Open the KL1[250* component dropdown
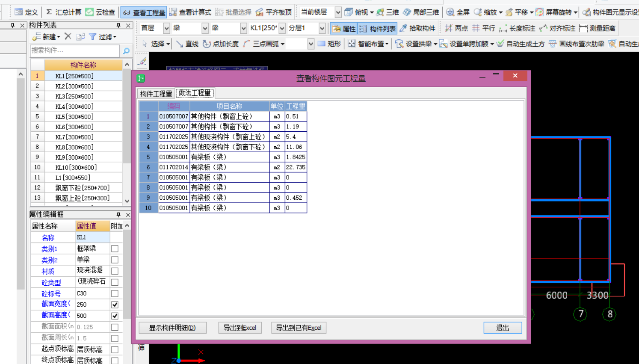Image resolution: width=639 pixels, height=364 pixels. click(282, 28)
